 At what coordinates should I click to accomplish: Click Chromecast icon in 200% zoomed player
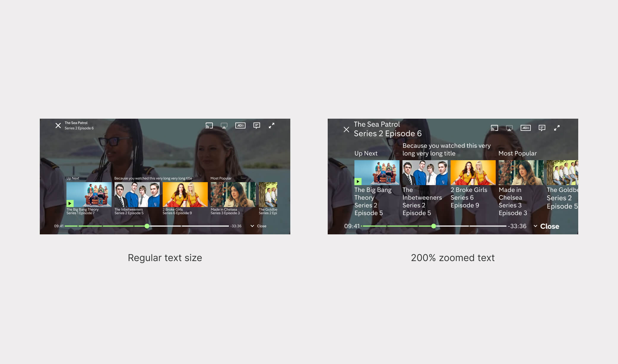point(495,128)
